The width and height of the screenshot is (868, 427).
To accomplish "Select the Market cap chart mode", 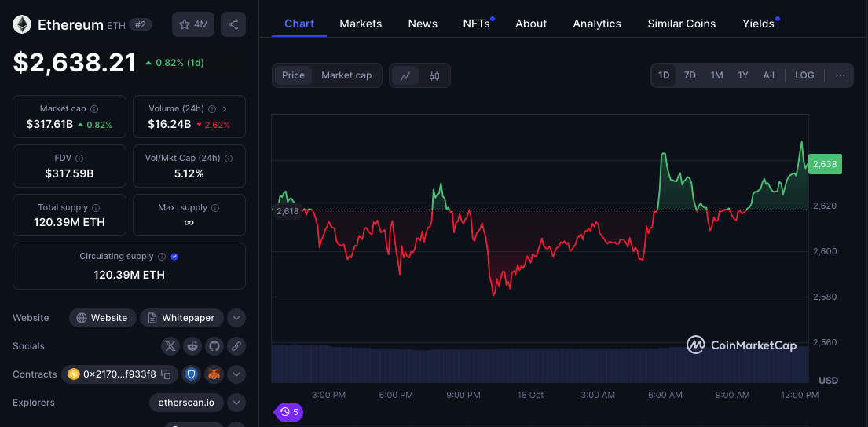I will click(346, 75).
